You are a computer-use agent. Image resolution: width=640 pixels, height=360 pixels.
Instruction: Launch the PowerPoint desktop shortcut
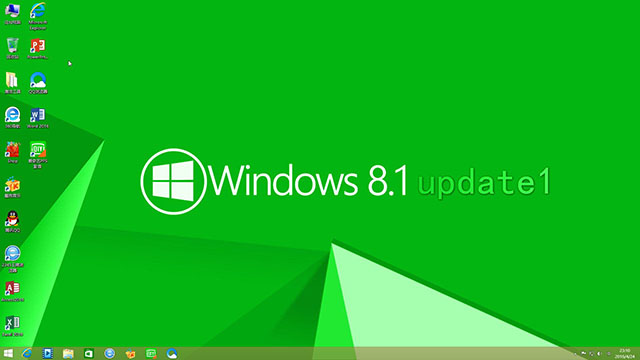tap(38, 48)
